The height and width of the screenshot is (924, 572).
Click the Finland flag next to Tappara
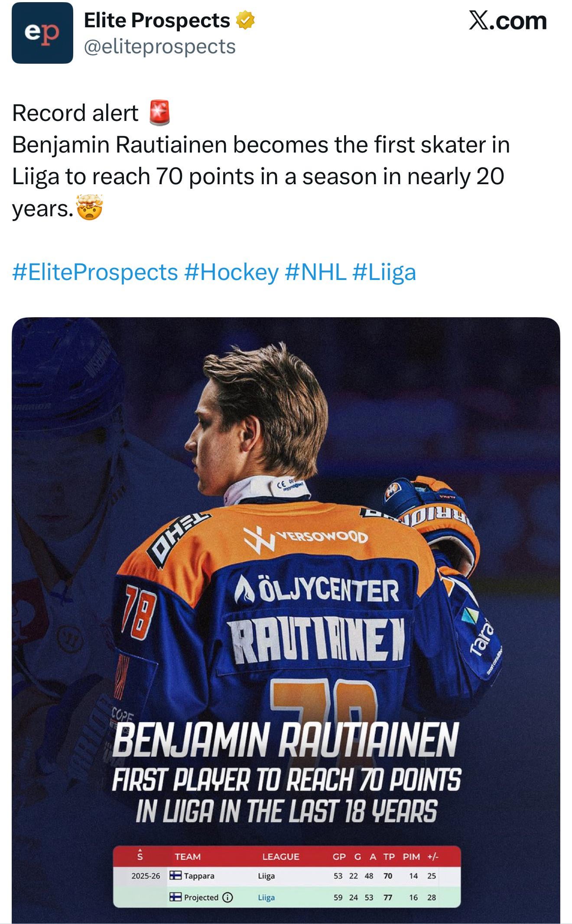tap(175, 875)
